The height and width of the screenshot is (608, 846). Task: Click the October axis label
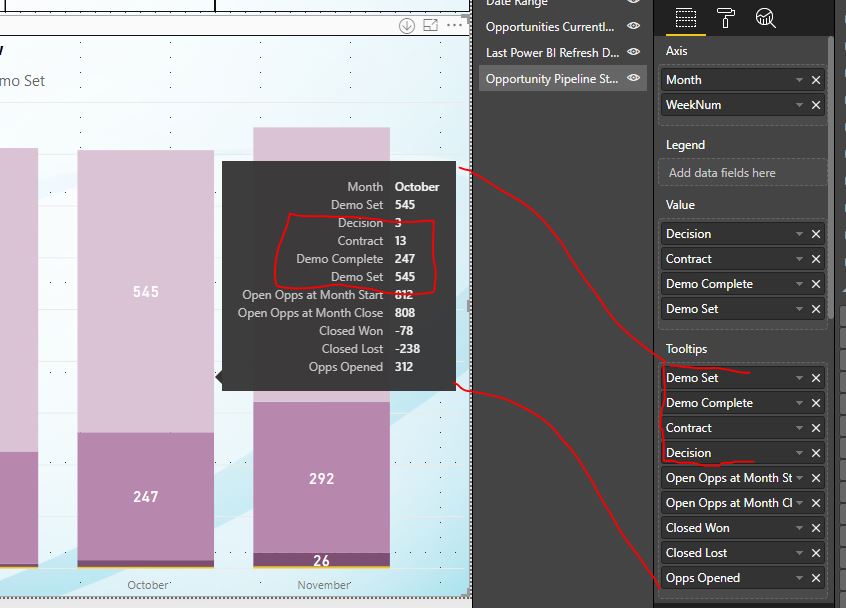[148, 585]
